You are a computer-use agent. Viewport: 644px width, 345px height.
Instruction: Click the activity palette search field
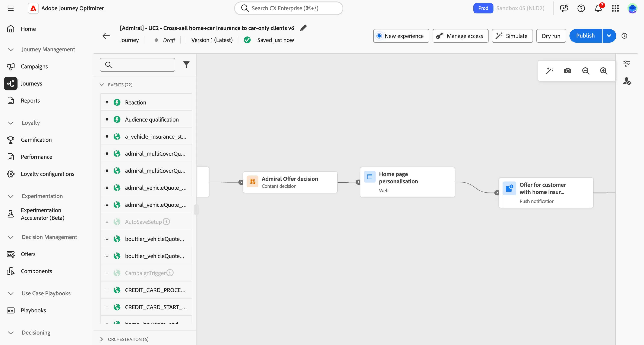coord(137,65)
